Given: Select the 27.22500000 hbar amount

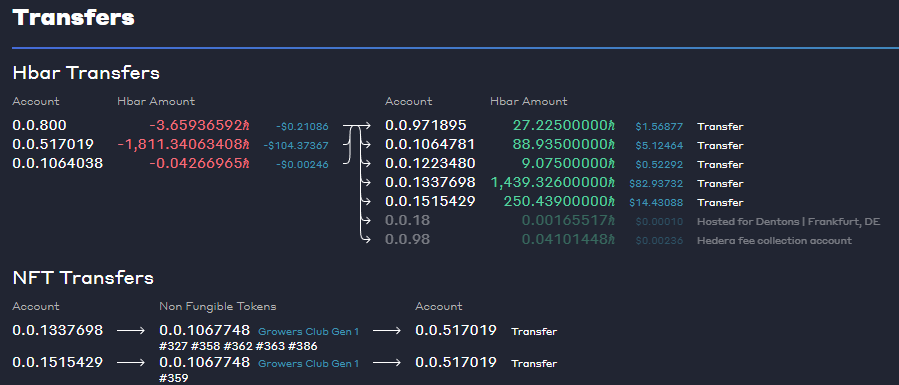Looking at the screenshot, I should click(564, 125).
